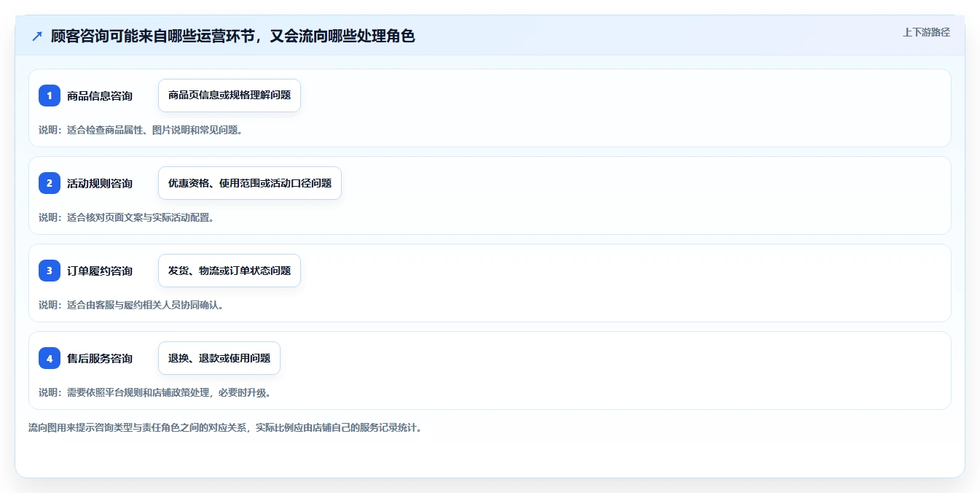The width and height of the screenshot is (980, 493).
Task: Click the arrow icon beside the title
Action: point(37,36)
